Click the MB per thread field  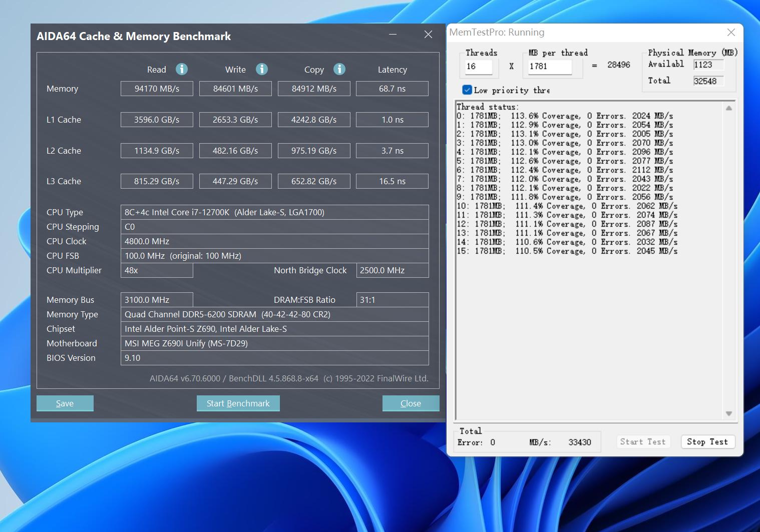(549, 67)
